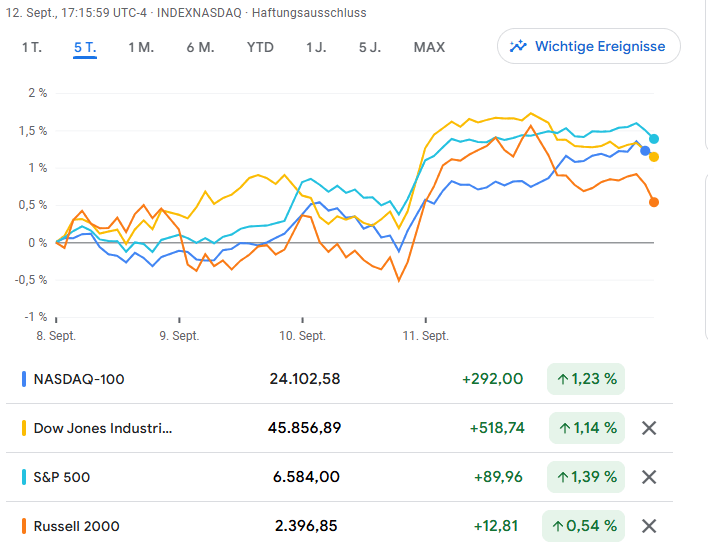Select the 5 J. time range
Viewport: 708px width, 550px height.
[x=370, y=47]
